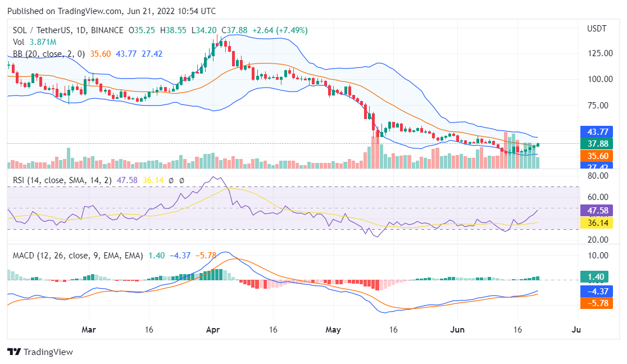627x364 pixels.
Task: Select the BB (20, close, 2, 0) indicator legend
Action: coord(49,54)
